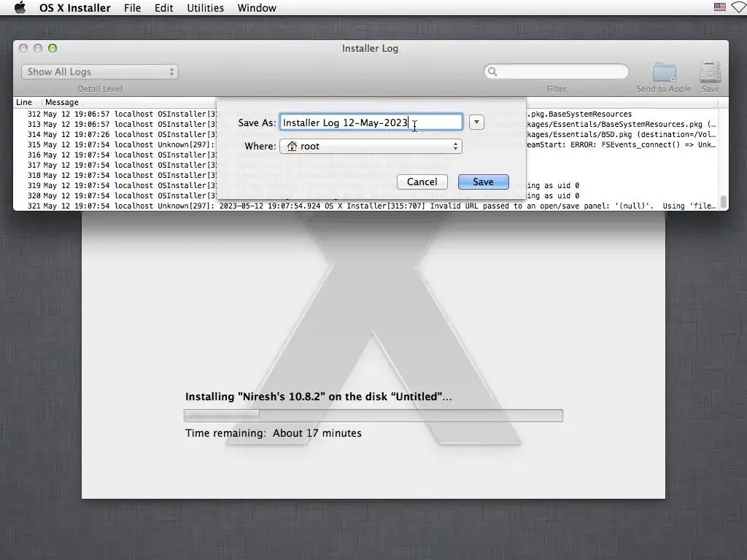The height and width of the screenshot is (560, 747).
Task: Click the Cancel button
Action: (422, 182)
